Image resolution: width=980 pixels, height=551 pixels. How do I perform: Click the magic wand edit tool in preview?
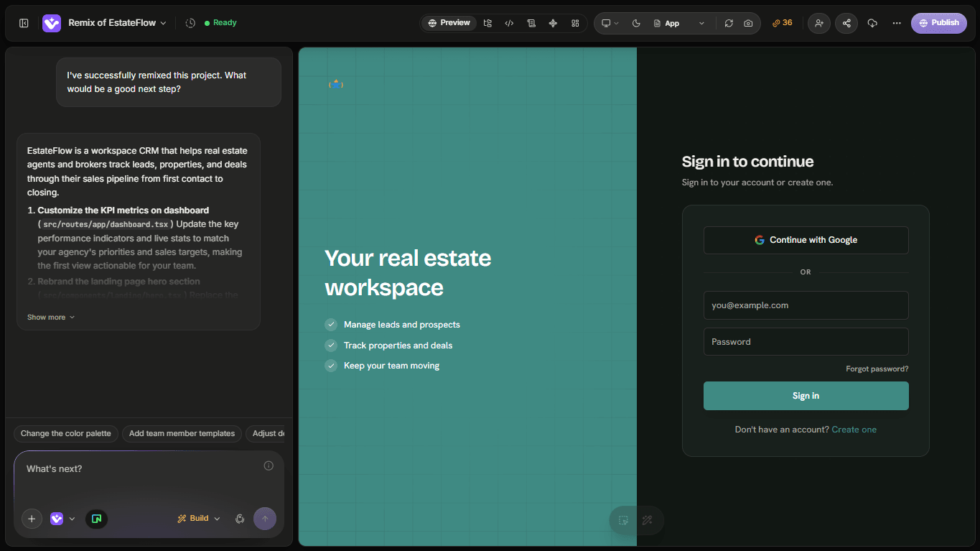647,520
